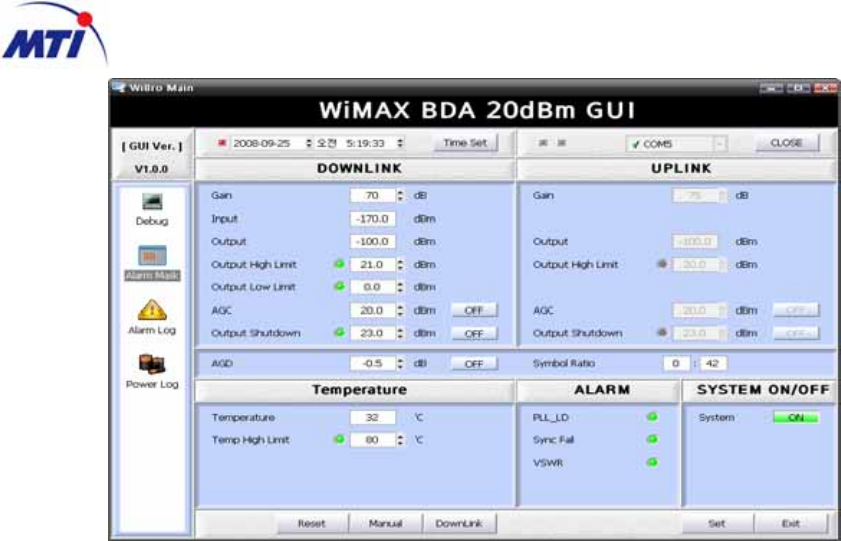Click the V1.0.0 version text

(151, 169)
